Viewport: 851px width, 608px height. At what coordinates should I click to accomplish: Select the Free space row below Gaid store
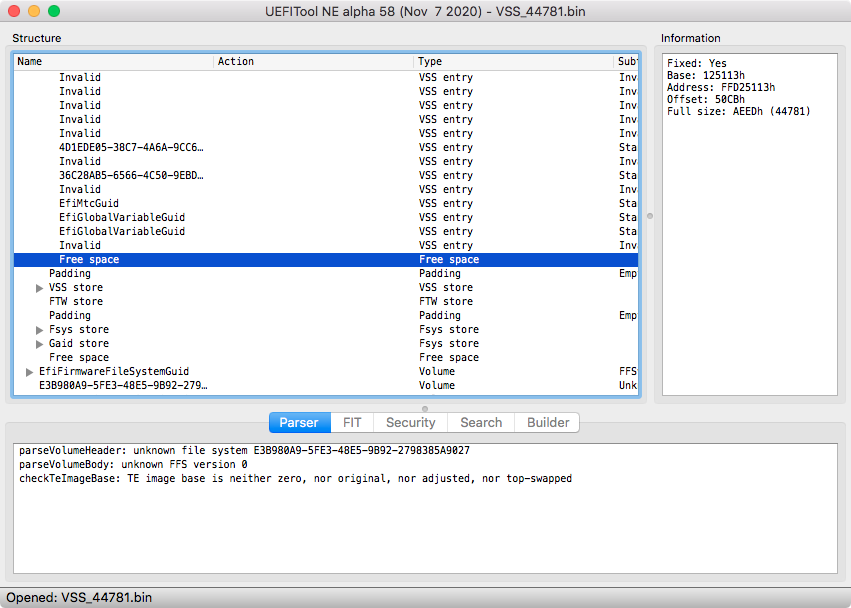[x=326, y=358]
